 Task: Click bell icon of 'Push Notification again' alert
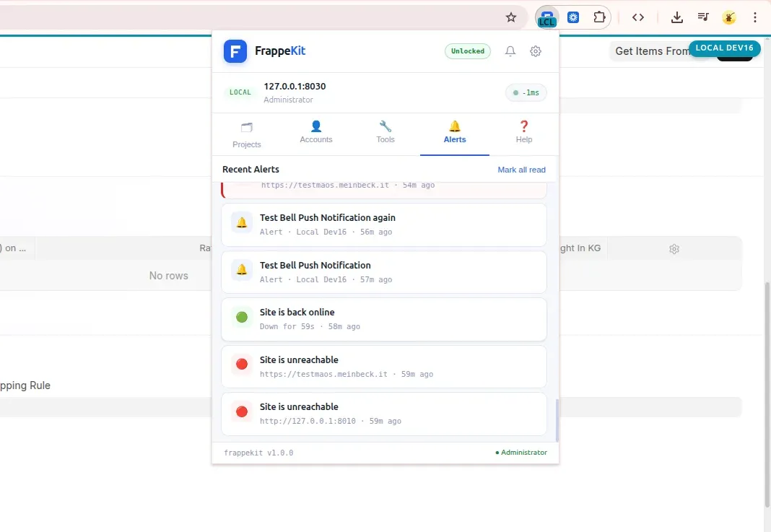[x=242, y=223]
